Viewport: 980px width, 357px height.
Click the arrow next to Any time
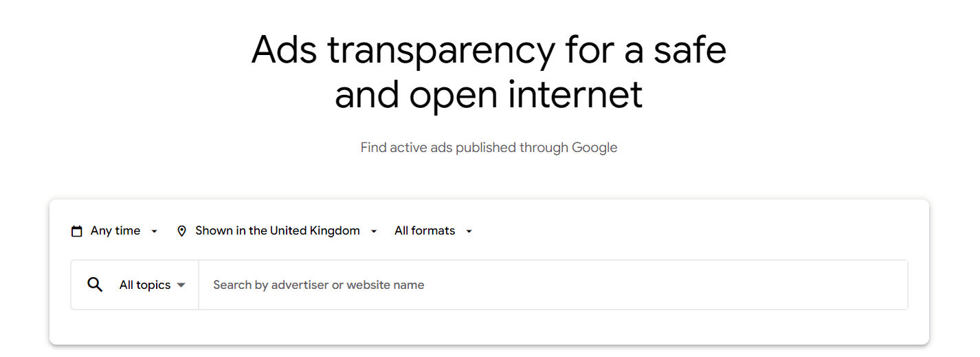pyautogui.click(x=154, y=231)
